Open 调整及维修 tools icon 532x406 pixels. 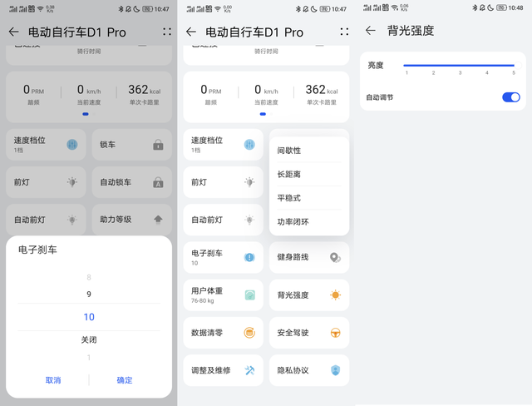point(249,370)
